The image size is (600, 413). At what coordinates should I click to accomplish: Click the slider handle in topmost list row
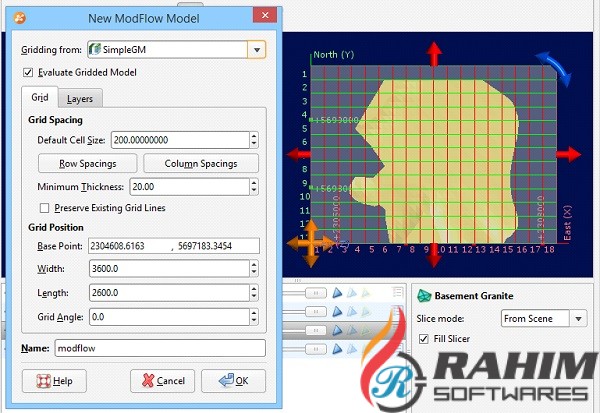tap(316, 293)
